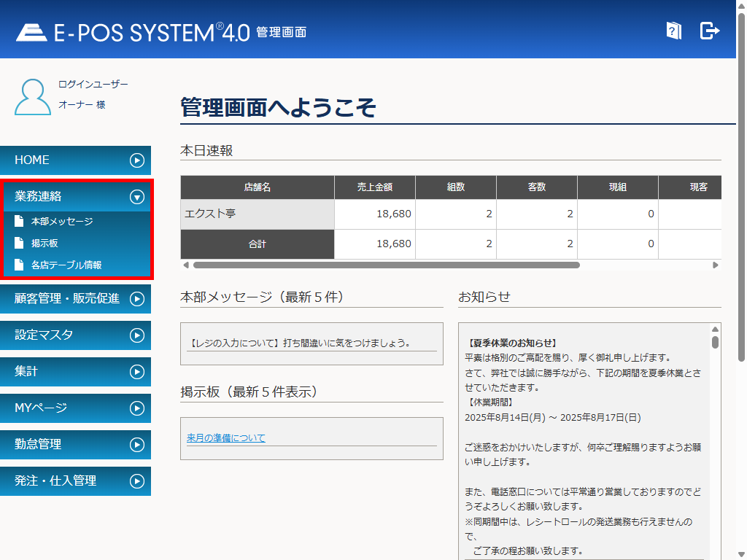Expand the 集計 menu section

point(136,372)
